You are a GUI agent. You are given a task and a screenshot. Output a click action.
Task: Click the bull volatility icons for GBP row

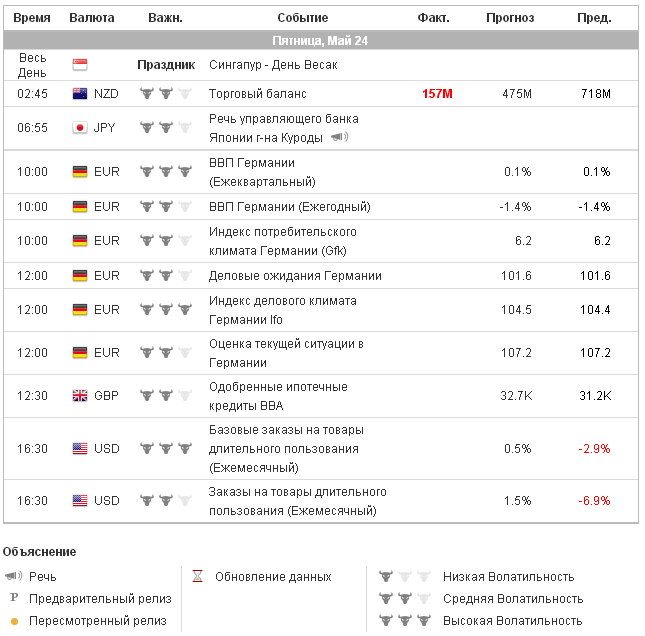click(x=165, y=395)
